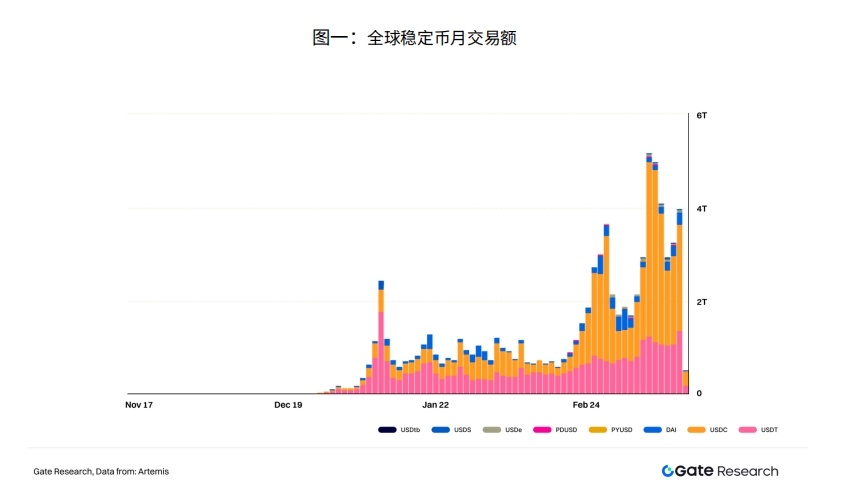
Task: Select the 'USDT' legend label
Action: [769, 430]
